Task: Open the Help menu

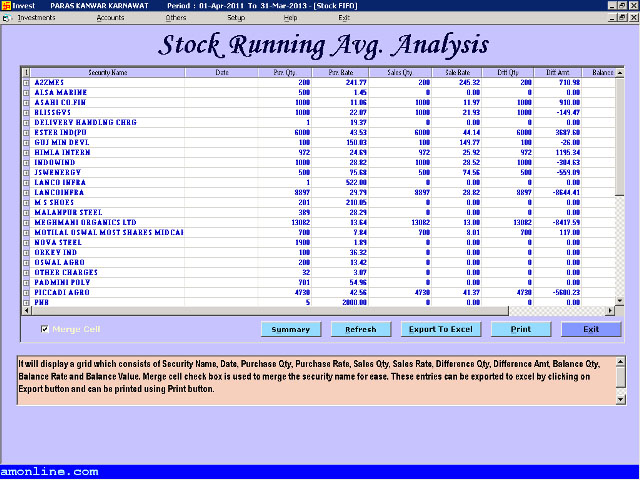Action: coord(290,18)
